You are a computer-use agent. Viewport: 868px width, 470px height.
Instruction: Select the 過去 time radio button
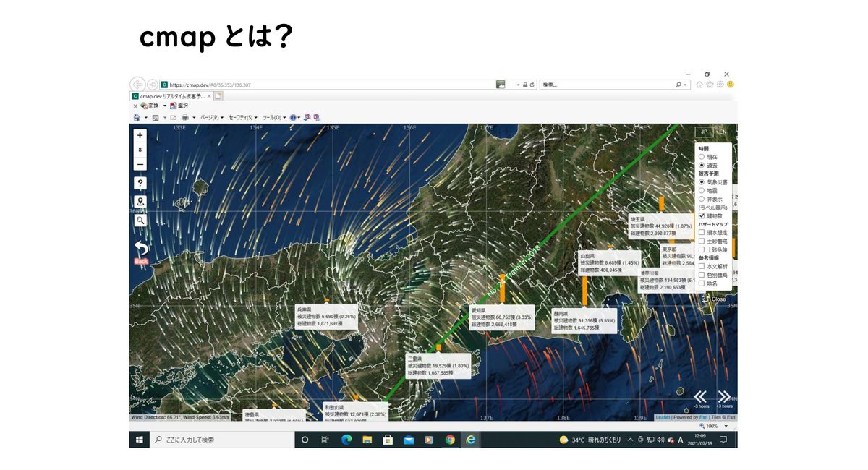[x=702, y=165]
